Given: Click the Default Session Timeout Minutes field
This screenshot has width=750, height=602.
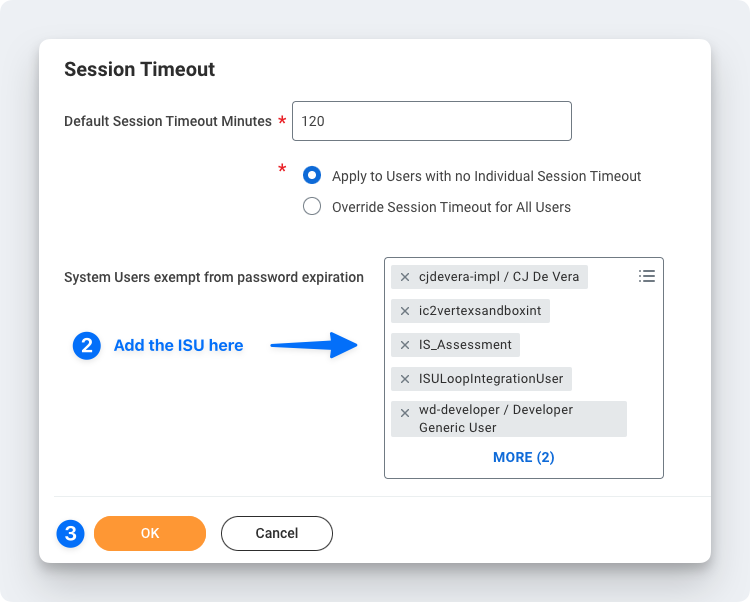Looking at the screenshot, I should click(431, 121).
